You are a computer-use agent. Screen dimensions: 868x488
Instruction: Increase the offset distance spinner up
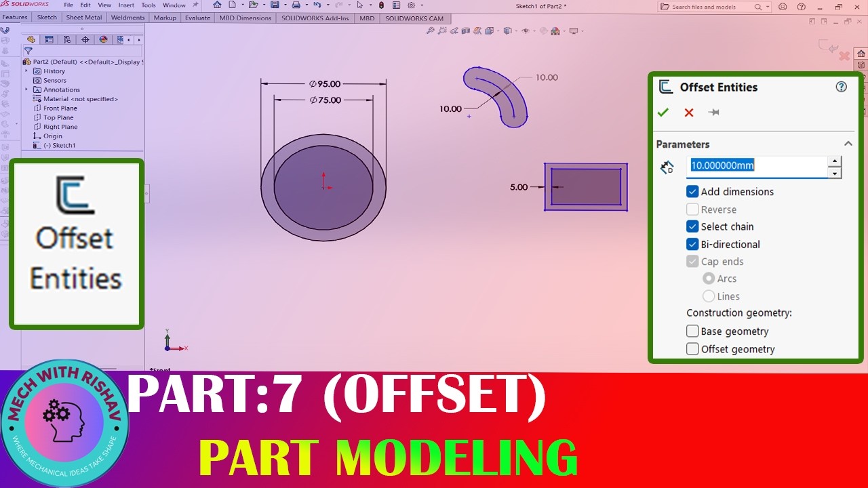pyautogui.click(x=835, y=161)
